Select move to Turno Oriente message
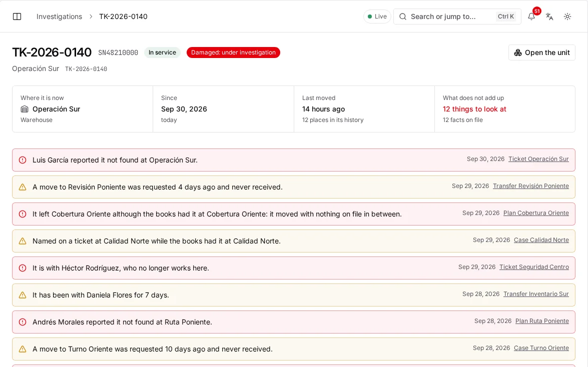The width and height of the screenshot is (588, 367). click(x=153, y=349)
